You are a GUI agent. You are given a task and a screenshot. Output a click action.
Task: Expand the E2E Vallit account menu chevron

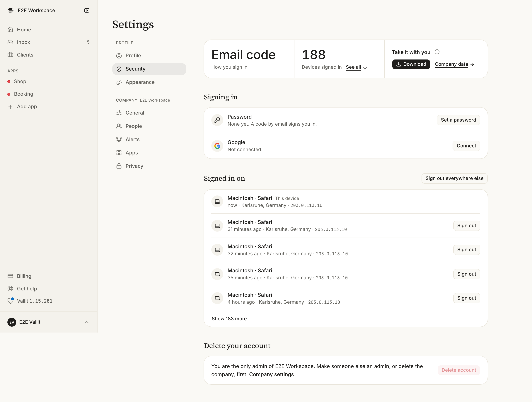click(x=87, y=322)
